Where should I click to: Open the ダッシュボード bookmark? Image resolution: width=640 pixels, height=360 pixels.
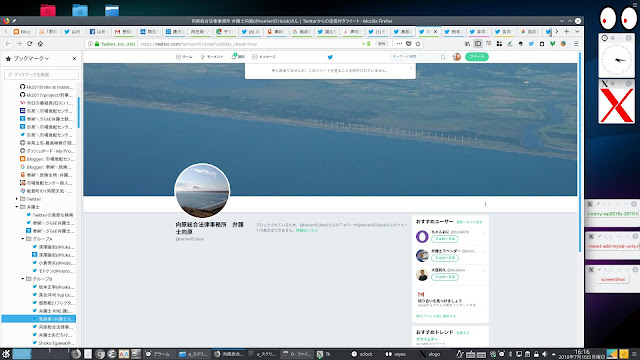[x=47, y=151]
